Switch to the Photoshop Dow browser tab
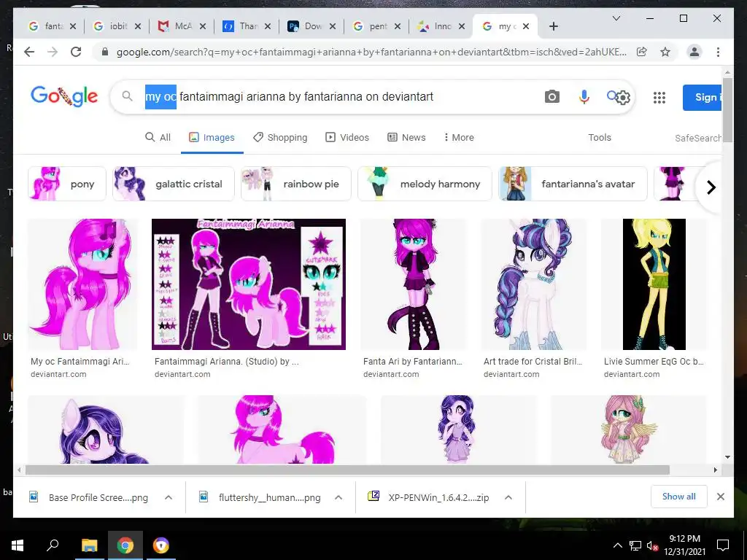Image resolution: width=747 pixels, height=560 pixels. click(x=311, y=26)
